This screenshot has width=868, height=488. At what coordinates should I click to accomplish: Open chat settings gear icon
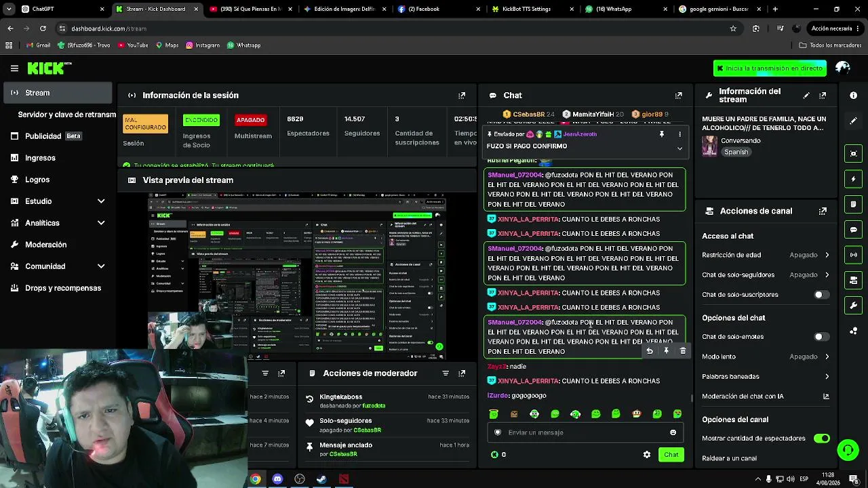(x=646, y=455)
